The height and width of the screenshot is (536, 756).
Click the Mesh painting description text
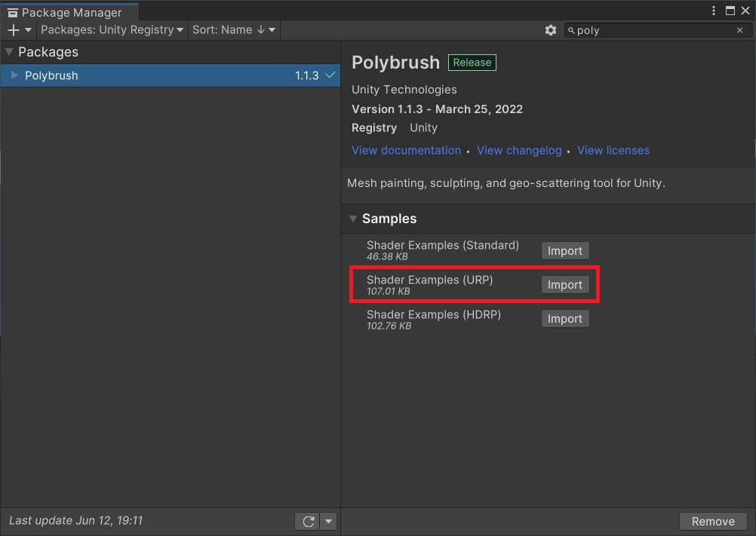(x=506, y=183)
